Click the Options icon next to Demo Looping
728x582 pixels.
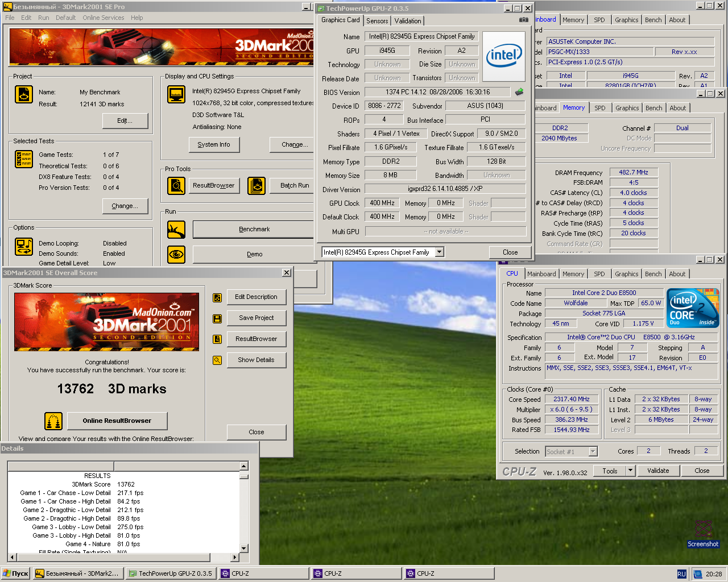[x=24, y=247]
